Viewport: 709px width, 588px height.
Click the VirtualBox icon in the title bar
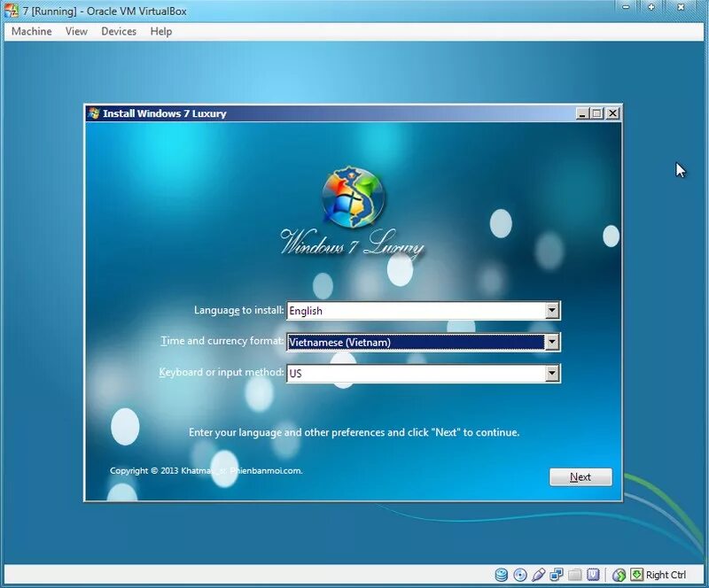(12, 11)
